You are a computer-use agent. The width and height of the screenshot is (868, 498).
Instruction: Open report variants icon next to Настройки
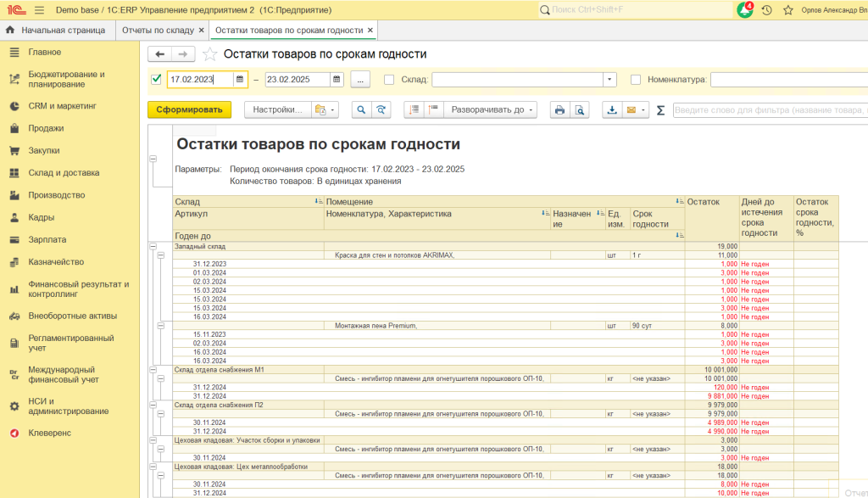coord(320,109)
